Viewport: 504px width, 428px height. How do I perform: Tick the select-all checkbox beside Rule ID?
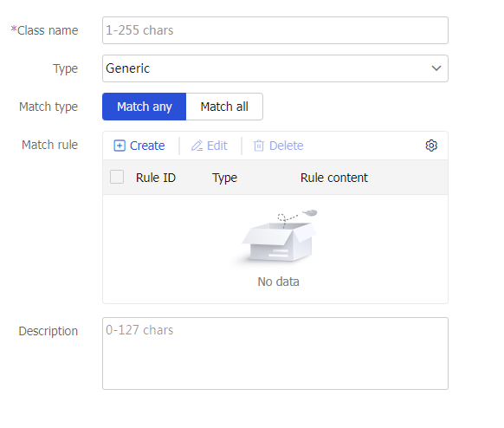coord(117,178)
